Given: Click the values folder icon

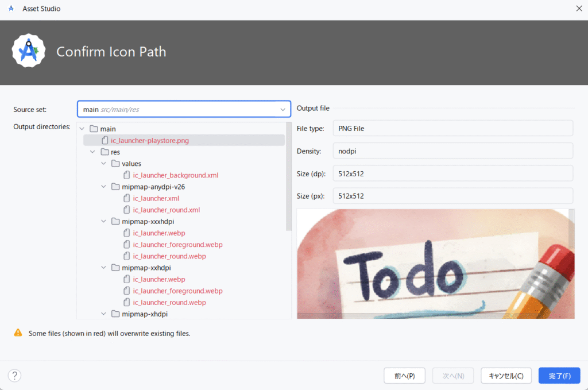Looking at the screenshot, I should point(115,164).
